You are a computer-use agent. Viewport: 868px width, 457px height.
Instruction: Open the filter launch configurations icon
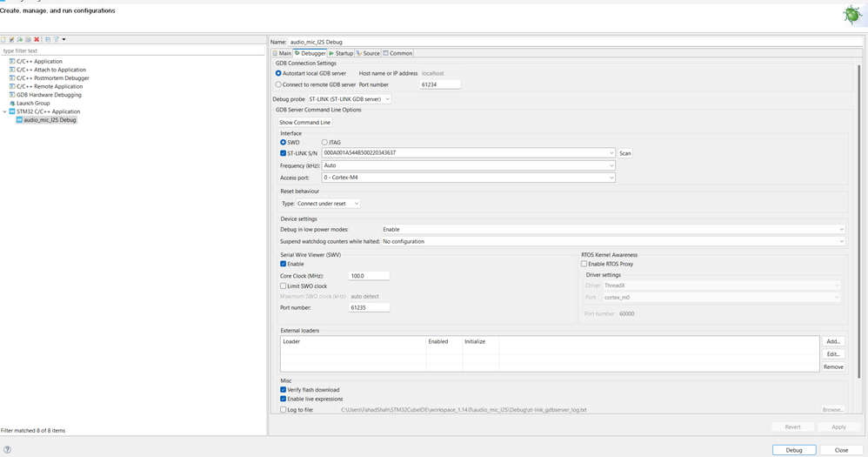56,39
